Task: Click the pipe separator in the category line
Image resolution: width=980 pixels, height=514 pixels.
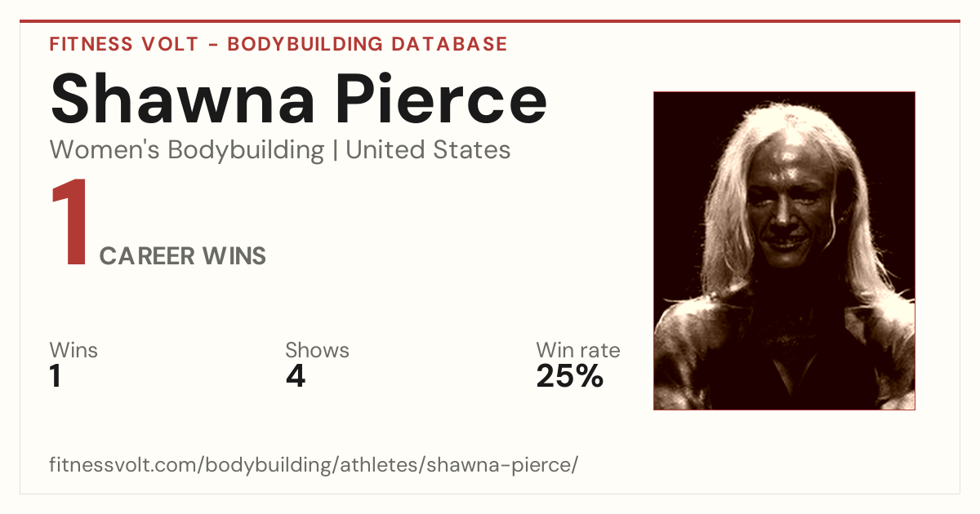Action: tap(335, 151)
